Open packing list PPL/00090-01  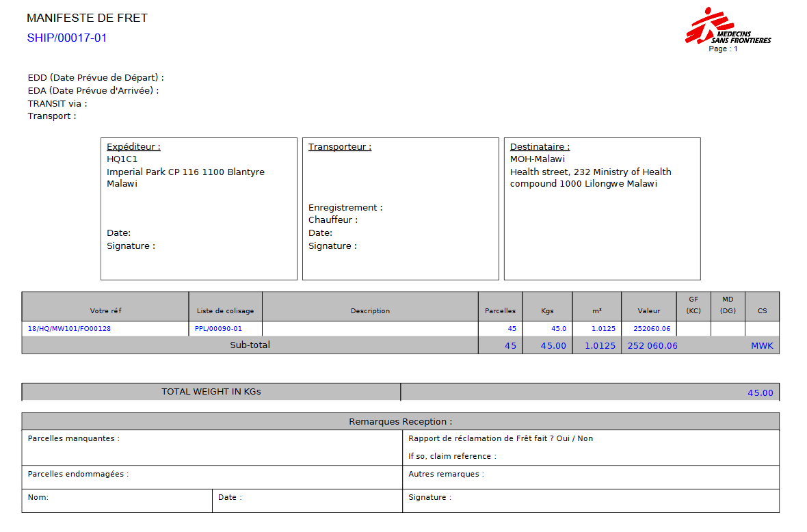tap(219, 329)
